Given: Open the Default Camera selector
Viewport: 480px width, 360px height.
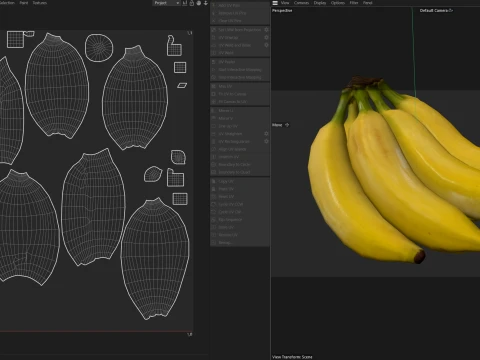Looking at the screenshot, I should pyautogui.click(x=436, y=11).
